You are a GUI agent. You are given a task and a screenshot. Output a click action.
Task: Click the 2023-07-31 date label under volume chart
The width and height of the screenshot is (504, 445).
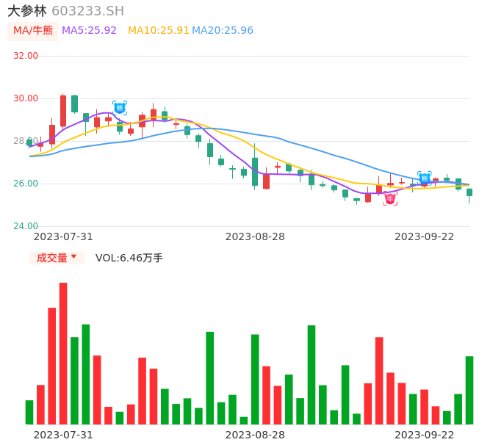pyautogui.click(x=63, y=435)
